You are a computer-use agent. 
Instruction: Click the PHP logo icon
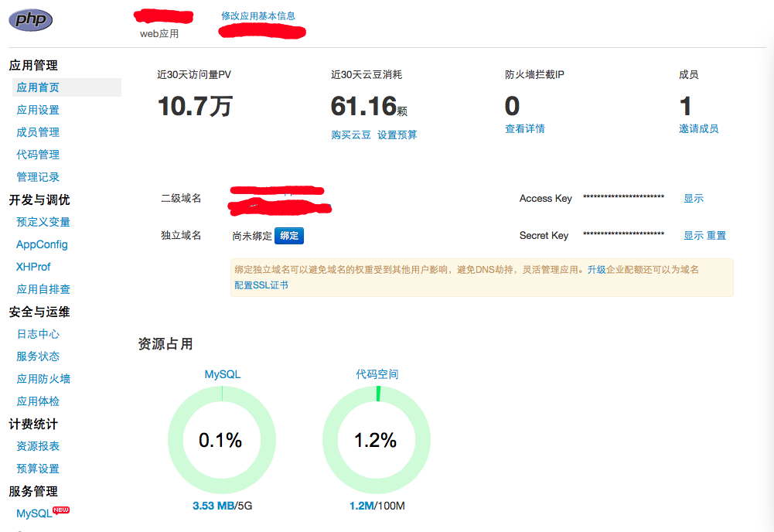tap(31, 19)
